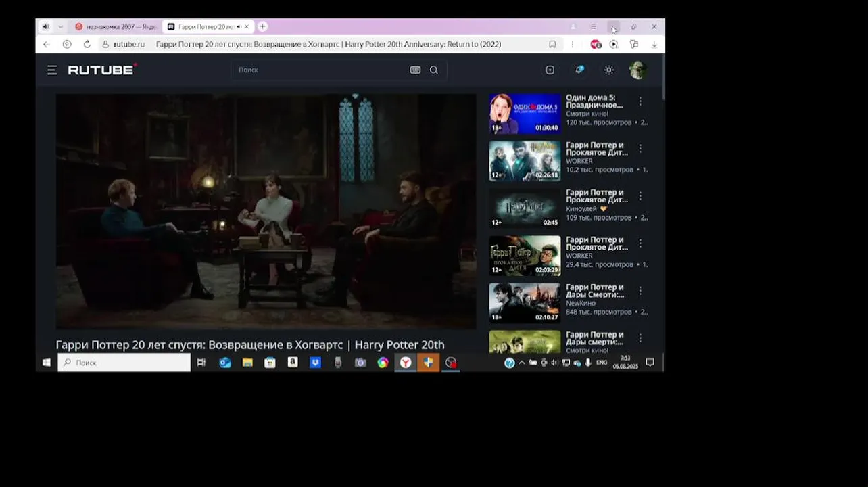Image resolution: width=868 pixels, height=487 pixels.
Task: Click the RUTUBE logo
Action: 102,70
